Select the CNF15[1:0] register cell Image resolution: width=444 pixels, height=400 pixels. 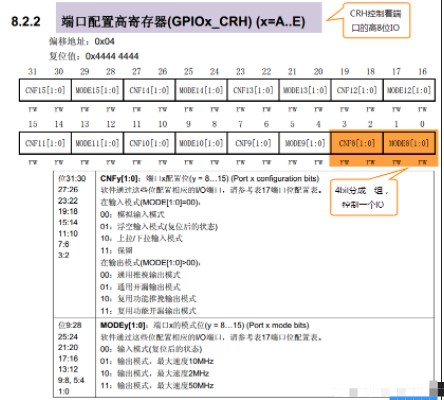pyautogui.click(x=45, y=90)
